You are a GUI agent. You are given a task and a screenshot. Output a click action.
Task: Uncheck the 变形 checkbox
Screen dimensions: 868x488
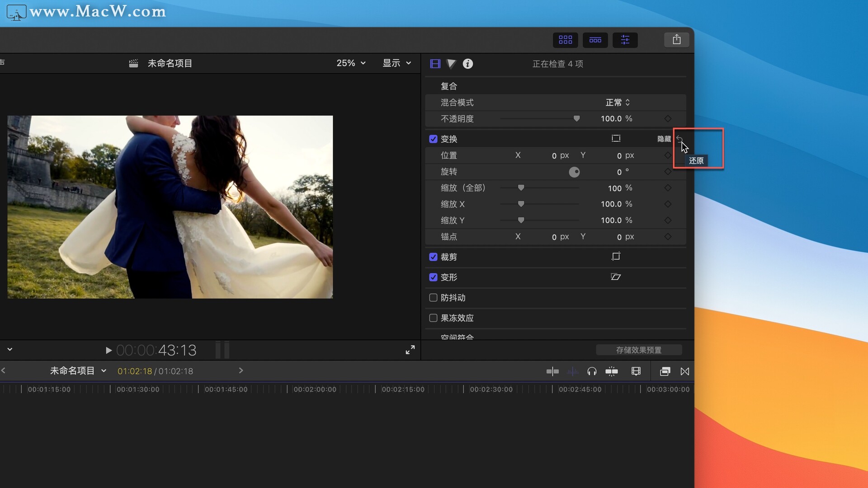[433, 277]
